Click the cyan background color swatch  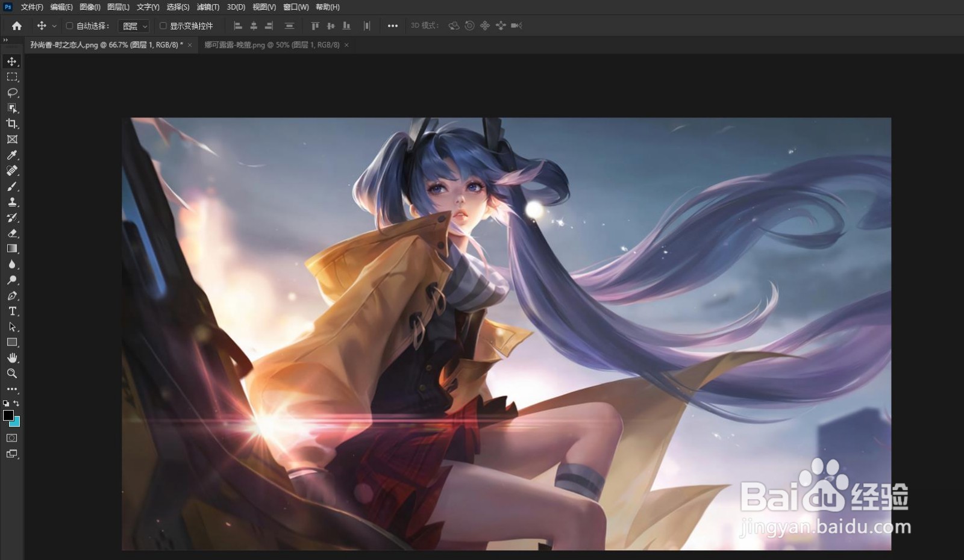(16, 423)
